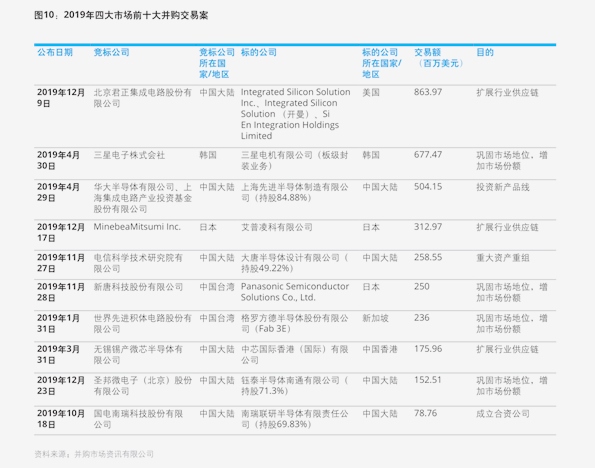Select the 交易额 (百万美元) header
Screen dimensions: 595x468
coord(439,58)
